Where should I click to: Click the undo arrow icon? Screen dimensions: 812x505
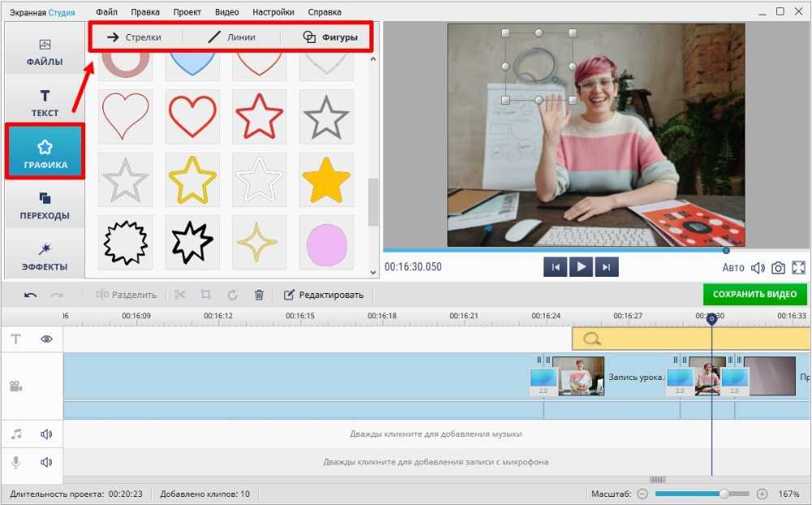click(30, 295)
